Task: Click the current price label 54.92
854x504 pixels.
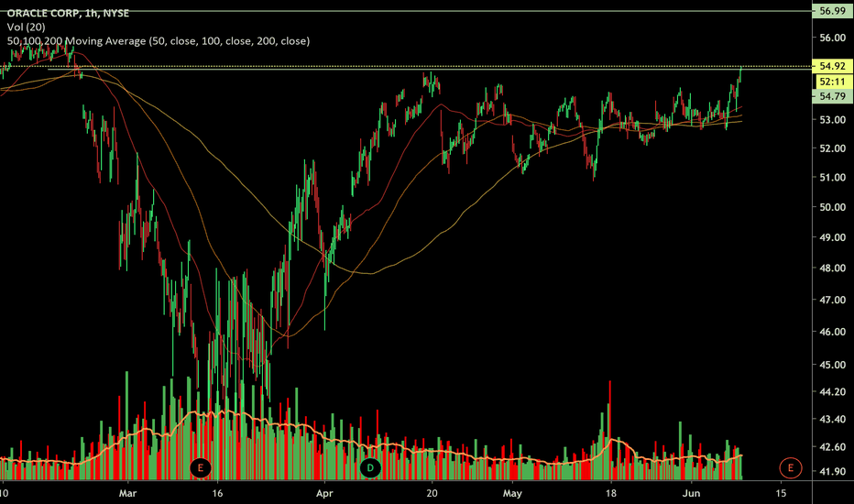Action: pos(832,66)
